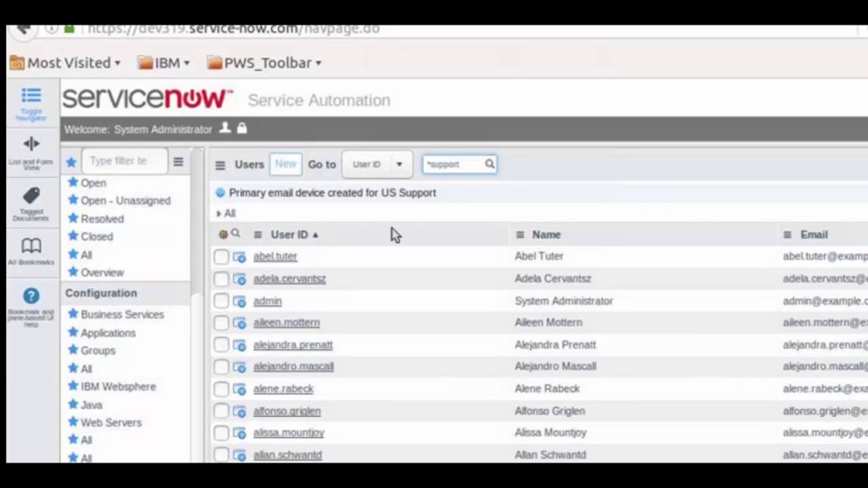The image size is (868, 488).
Task: Open Most Visited bookmarks dropdown
Action: coord(65,63)
